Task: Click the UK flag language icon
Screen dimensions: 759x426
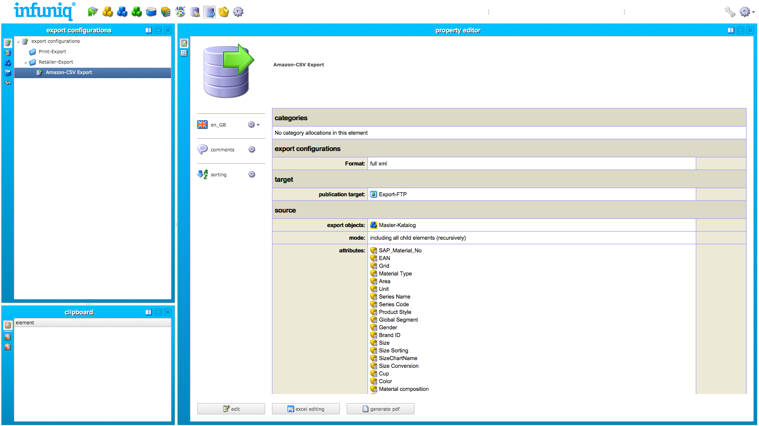Action: 203,125
